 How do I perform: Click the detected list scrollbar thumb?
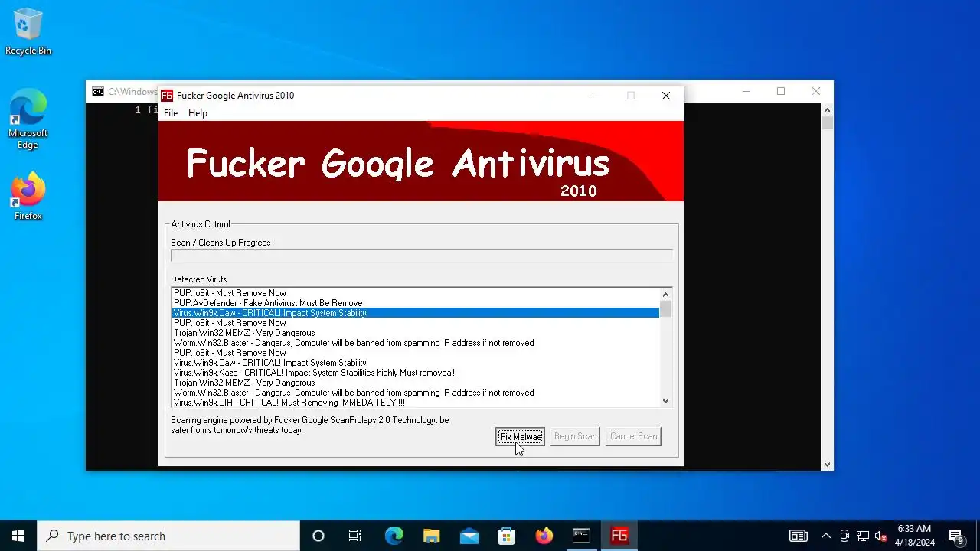click(x=665, y=309)
